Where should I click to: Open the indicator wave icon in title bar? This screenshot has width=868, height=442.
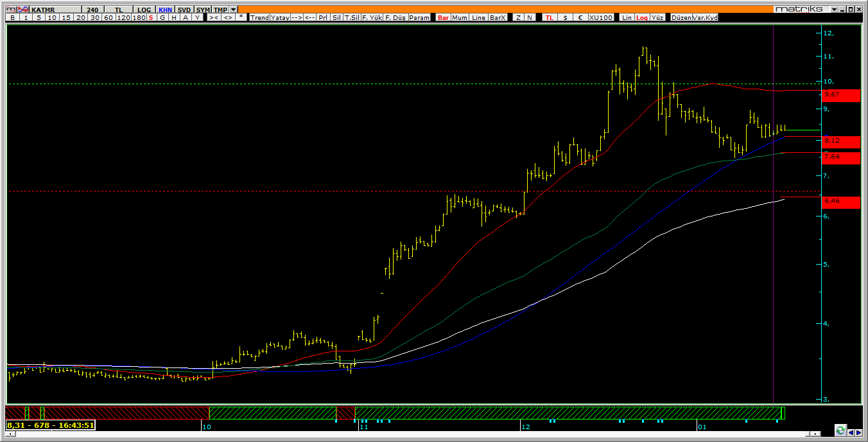pos(22,10)
